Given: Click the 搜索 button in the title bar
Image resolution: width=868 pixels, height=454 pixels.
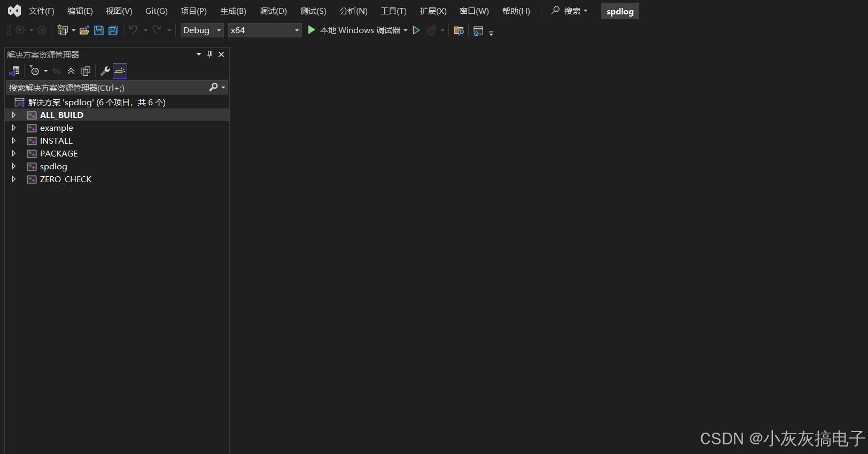Looking at the screenshot, I should [570, 11].
